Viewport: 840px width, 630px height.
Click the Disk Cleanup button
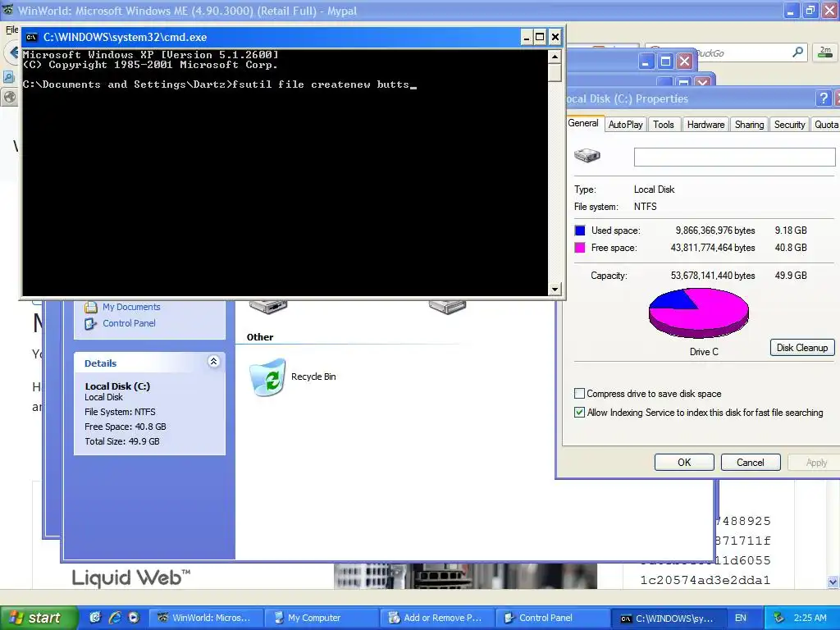click(802, 348)
